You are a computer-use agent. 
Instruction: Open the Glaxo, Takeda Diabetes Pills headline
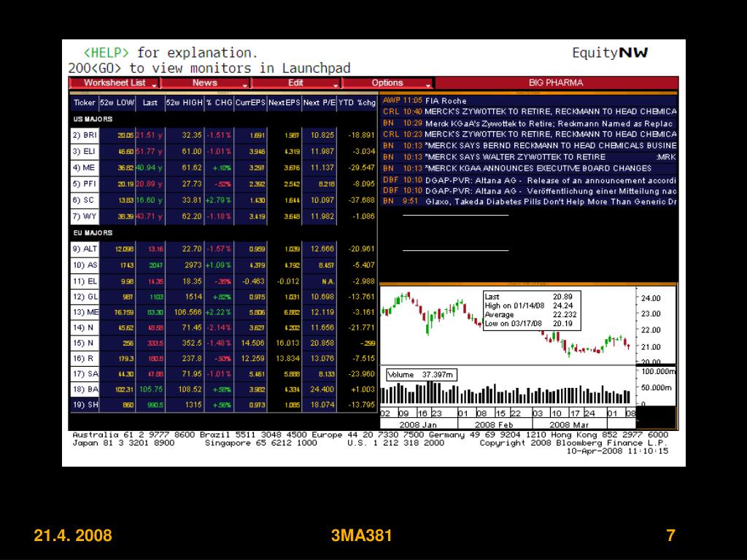coord(529,202)
